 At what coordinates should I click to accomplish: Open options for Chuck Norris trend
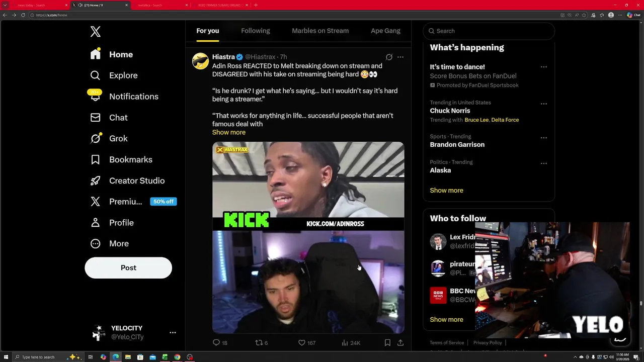pos(544,104)
